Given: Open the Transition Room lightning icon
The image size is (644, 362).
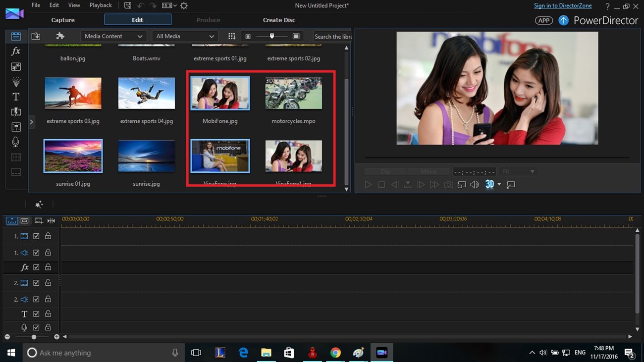Looking at the screenshot, I should coord(16,112).
